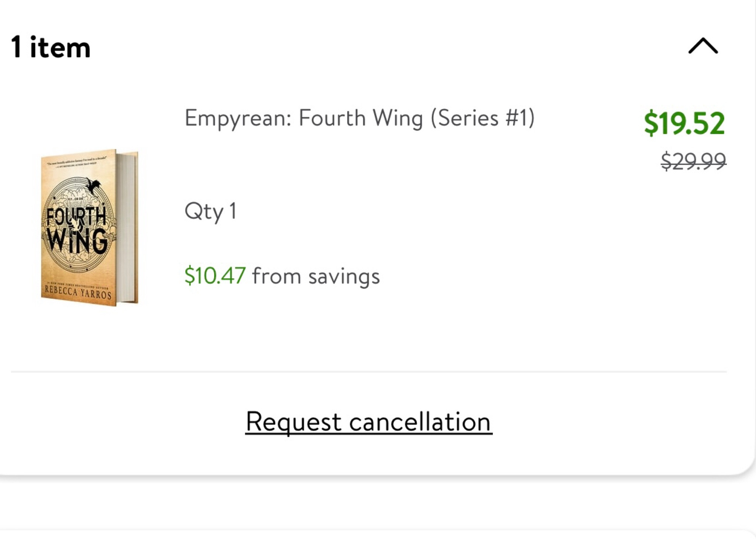
Task: Click the green $10.47 savings amount
Action: point(215,276)
